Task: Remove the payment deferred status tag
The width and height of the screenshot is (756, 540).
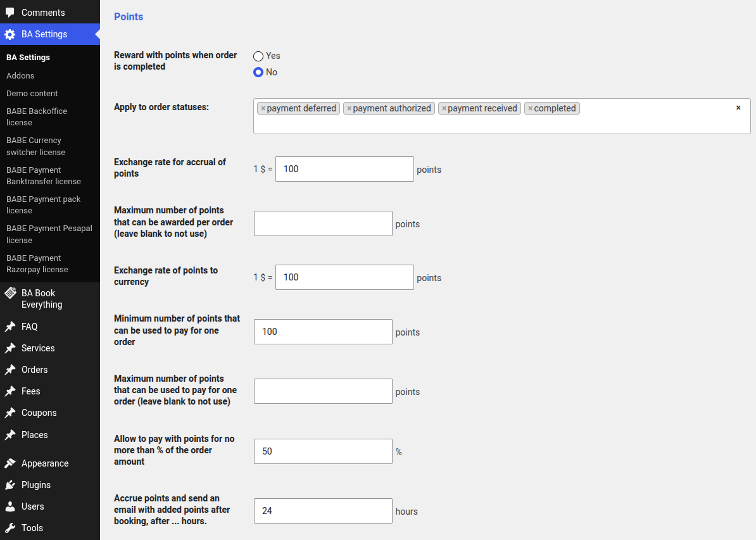Action: (263, 108)
